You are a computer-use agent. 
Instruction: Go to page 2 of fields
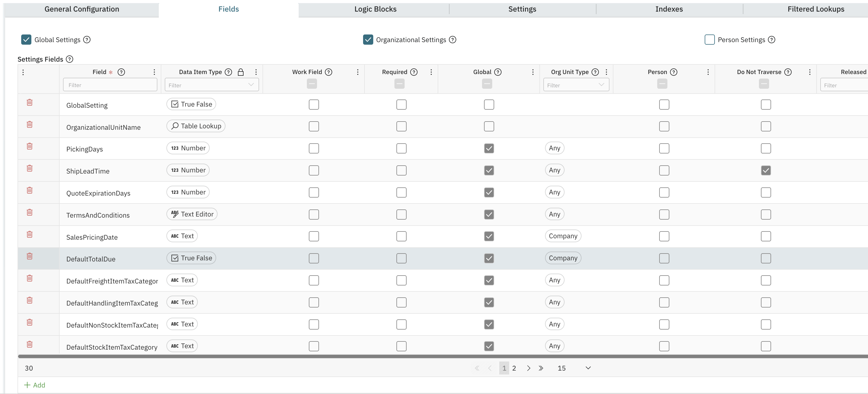click(x=514, y=368)
